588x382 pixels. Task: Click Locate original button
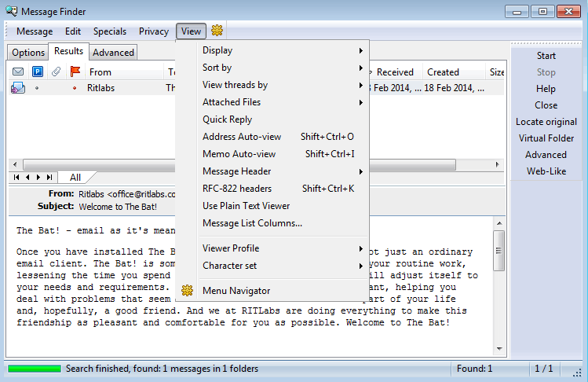[x=546, y=122]
